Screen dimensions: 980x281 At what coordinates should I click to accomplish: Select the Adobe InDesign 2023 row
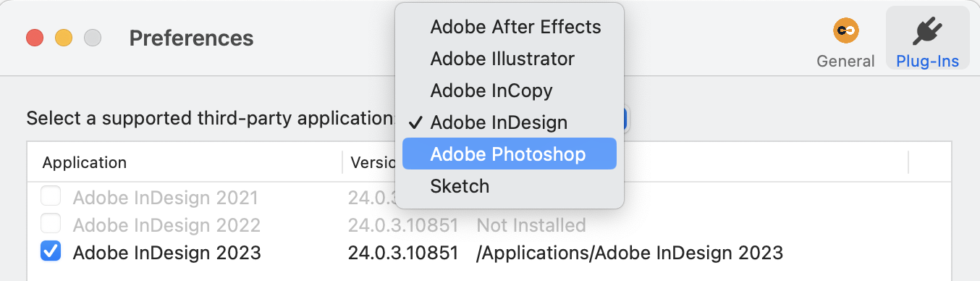point(489,253)
